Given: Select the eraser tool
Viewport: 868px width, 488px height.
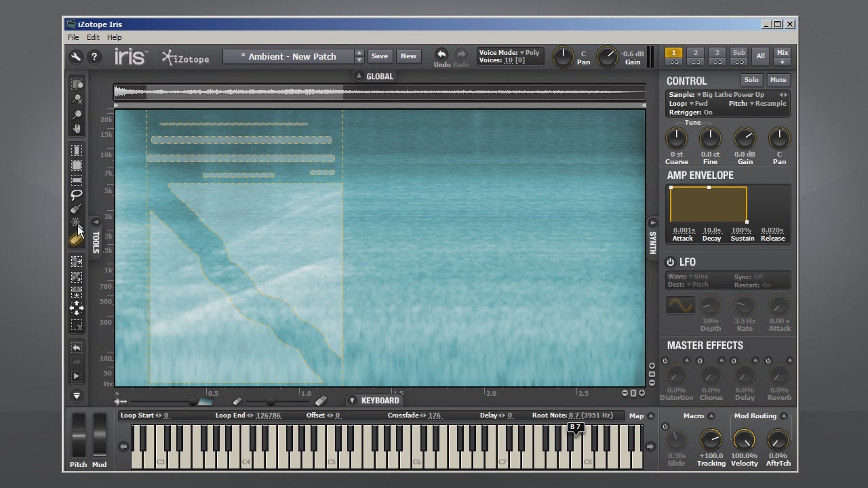Looking at the screenshot, I should tap(77, 239).
